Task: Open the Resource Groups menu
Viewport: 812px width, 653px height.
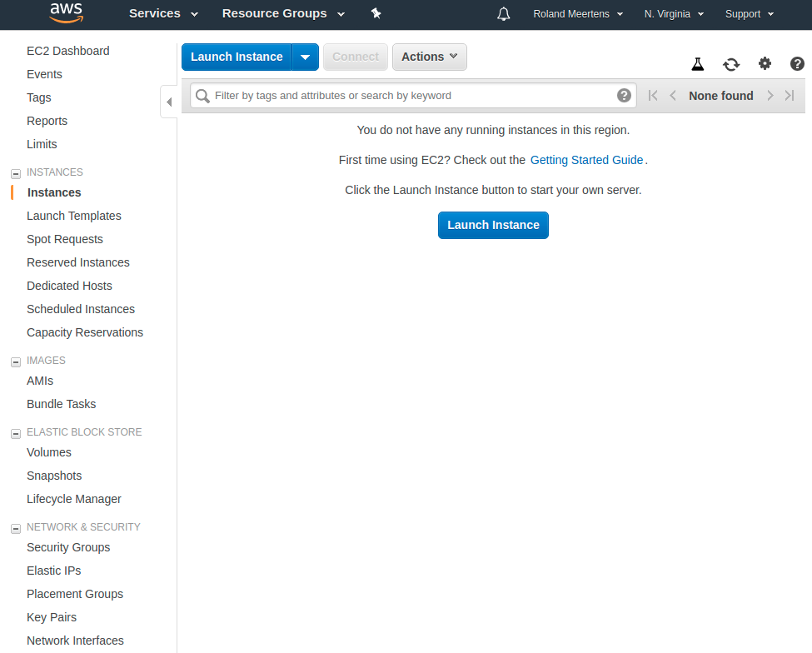Action: click(282, 13)
